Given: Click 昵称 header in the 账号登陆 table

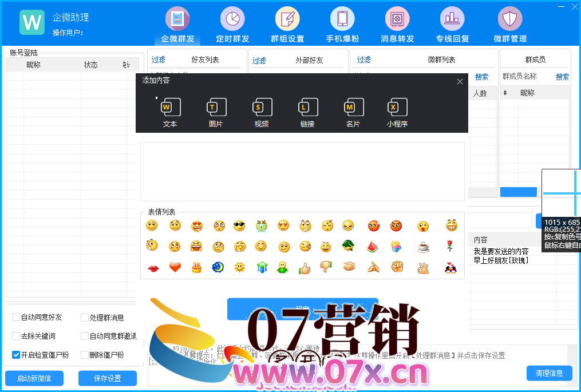Looking at the screenshot, I should pyautogui.click(x=33, y=65).
